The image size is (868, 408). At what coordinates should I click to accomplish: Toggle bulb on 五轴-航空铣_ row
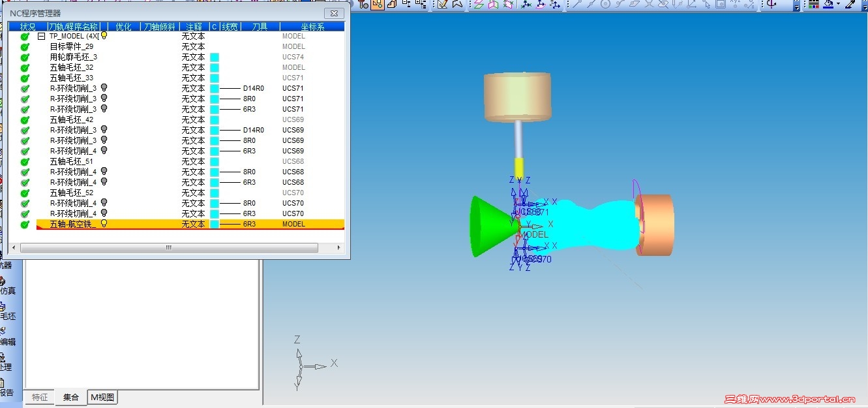104,223
